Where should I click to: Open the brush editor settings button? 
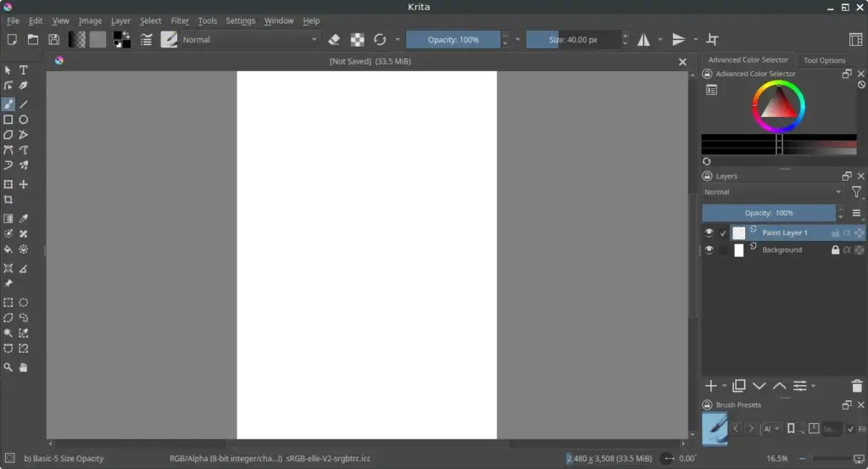tap(146, 40)
